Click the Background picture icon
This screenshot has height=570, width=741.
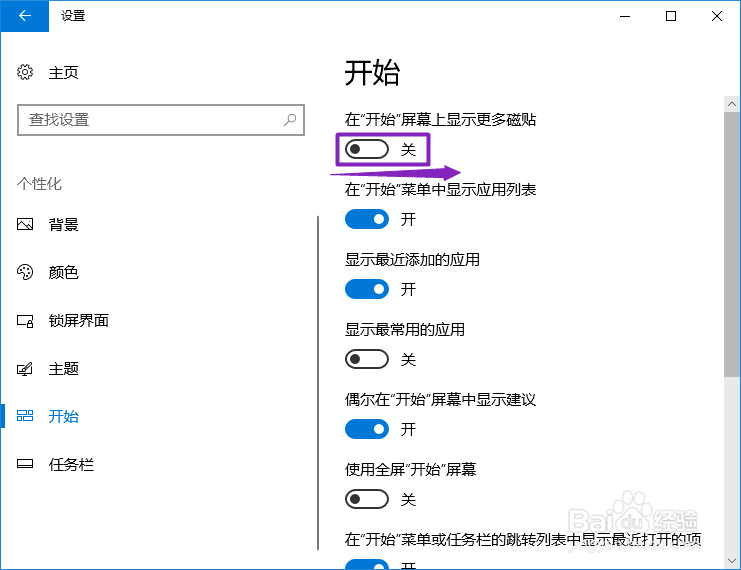pyautogui.click(x=25, y=224)
